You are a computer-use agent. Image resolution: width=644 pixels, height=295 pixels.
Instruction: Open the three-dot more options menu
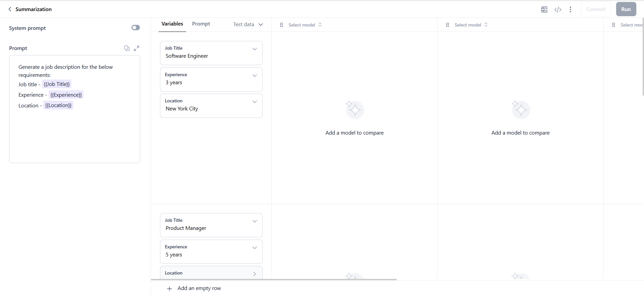[570, 10]
